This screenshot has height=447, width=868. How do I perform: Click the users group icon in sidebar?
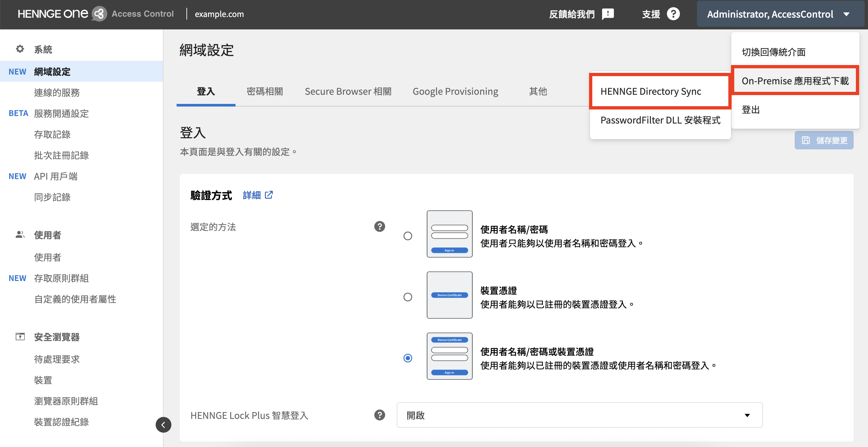[20, 235]
